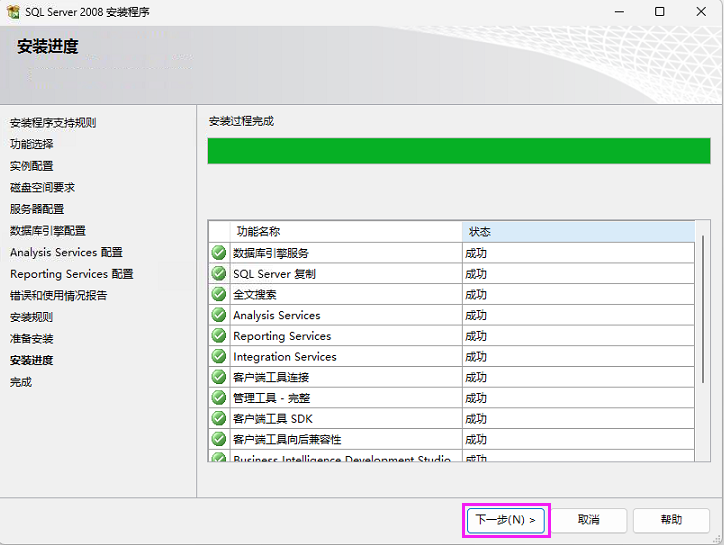The image size is (724, 545).
Task: Click green check icon beside 数据库引擎服务
Action: coord(219,253)
